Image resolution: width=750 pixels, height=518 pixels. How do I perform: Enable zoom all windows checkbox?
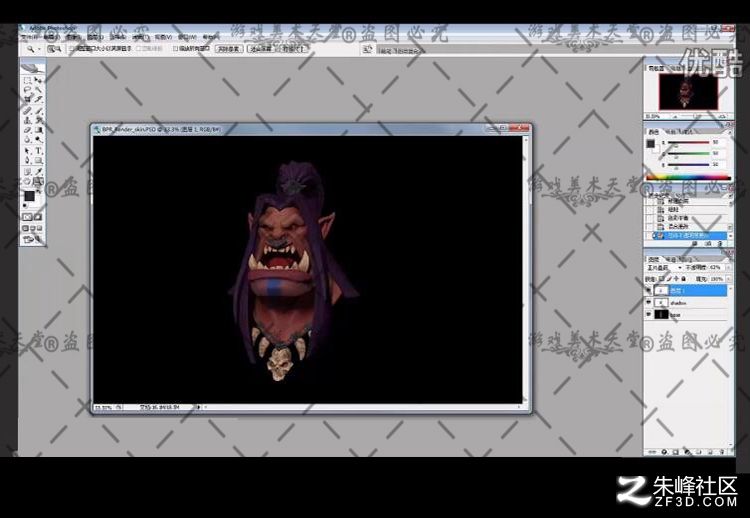176,49
